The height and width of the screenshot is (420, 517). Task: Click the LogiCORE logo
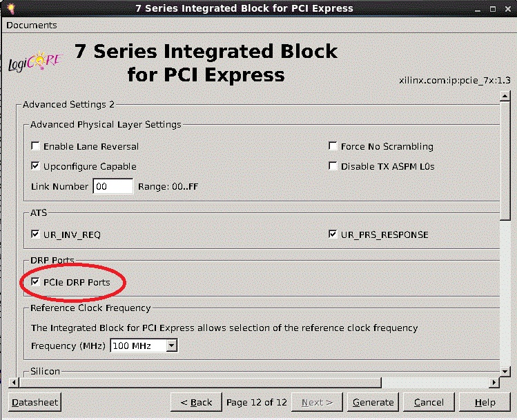click(35, 63)
